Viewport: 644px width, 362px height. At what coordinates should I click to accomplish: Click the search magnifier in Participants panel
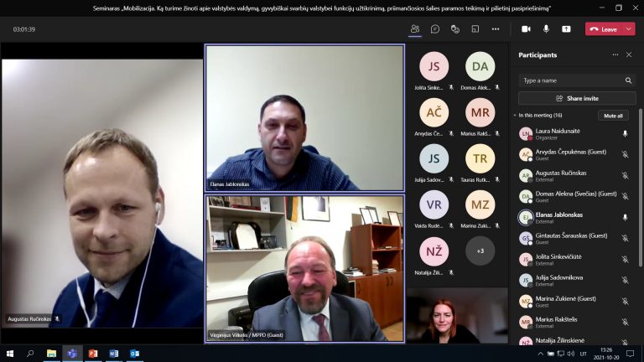coord(628,80)
